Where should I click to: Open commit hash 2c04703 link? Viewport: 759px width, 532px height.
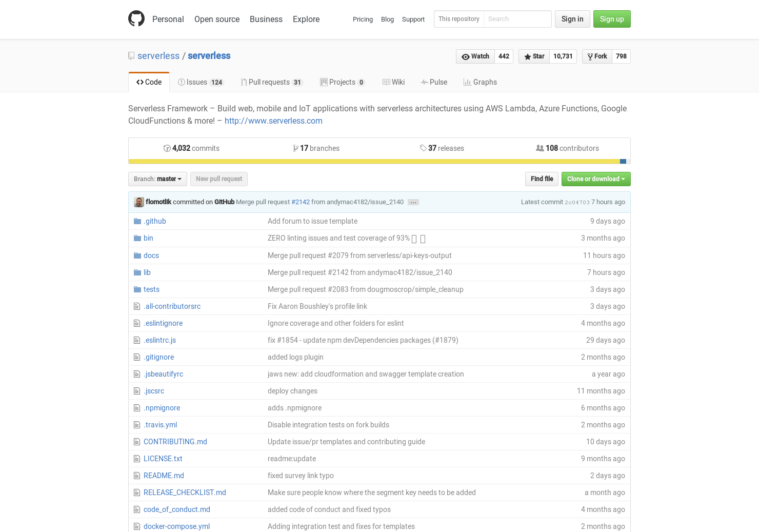(x=577, y=202)
